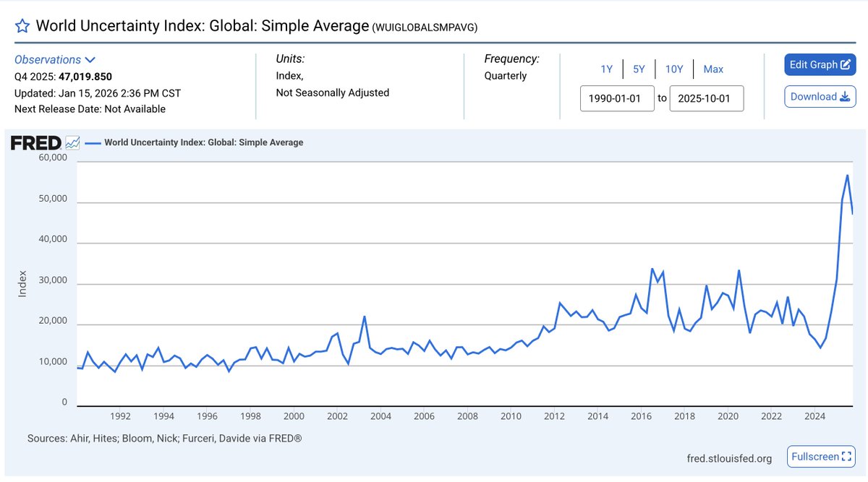The width and height of the screenshot is (868, 482).
Task: Click the Not Seasonally Adjusted text
Action: (333, 92)
